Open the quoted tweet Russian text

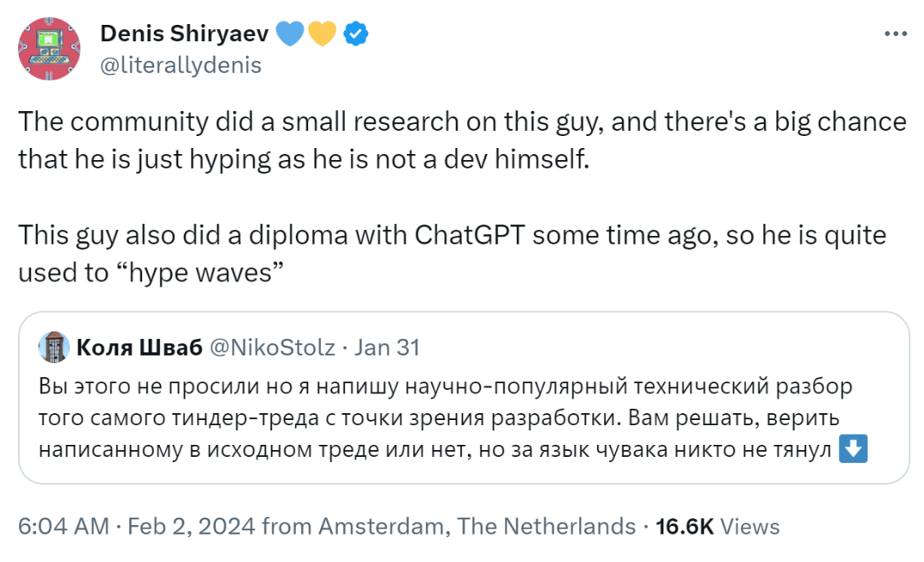pyautogui.click(x=453, y=417)
